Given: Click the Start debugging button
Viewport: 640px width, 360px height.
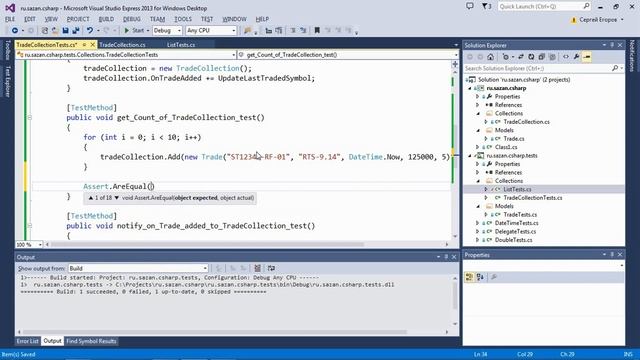Looking at the screenshot, I should [134, 31].
